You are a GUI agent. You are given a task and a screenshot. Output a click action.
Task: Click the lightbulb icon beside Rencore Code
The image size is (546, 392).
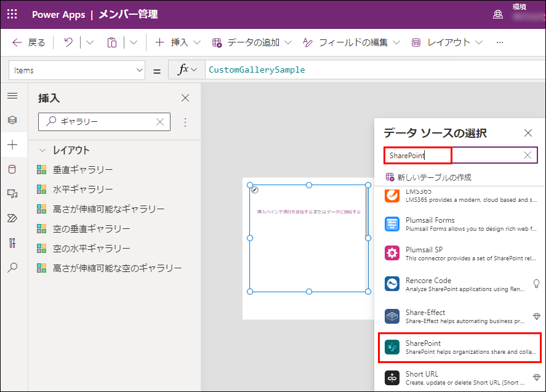point(537,284)
